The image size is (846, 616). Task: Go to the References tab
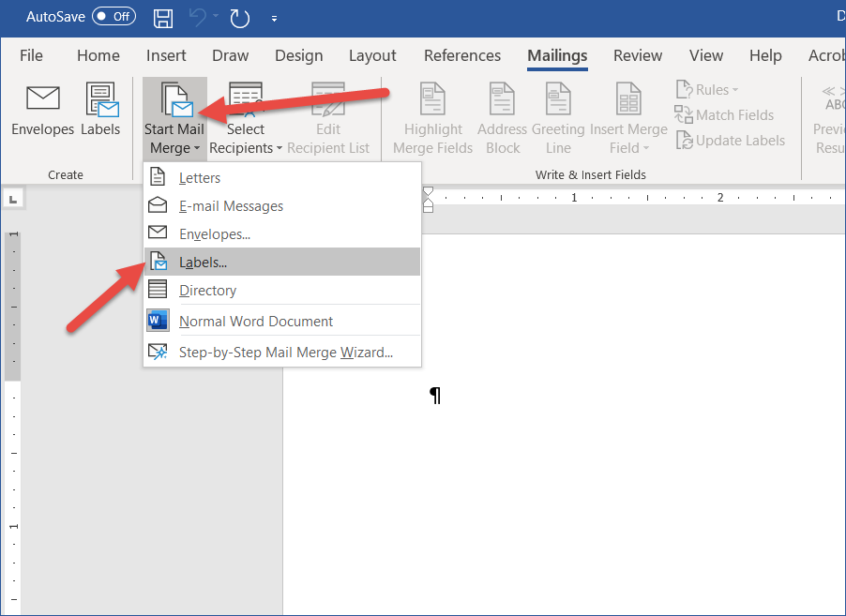pos(462,55)
